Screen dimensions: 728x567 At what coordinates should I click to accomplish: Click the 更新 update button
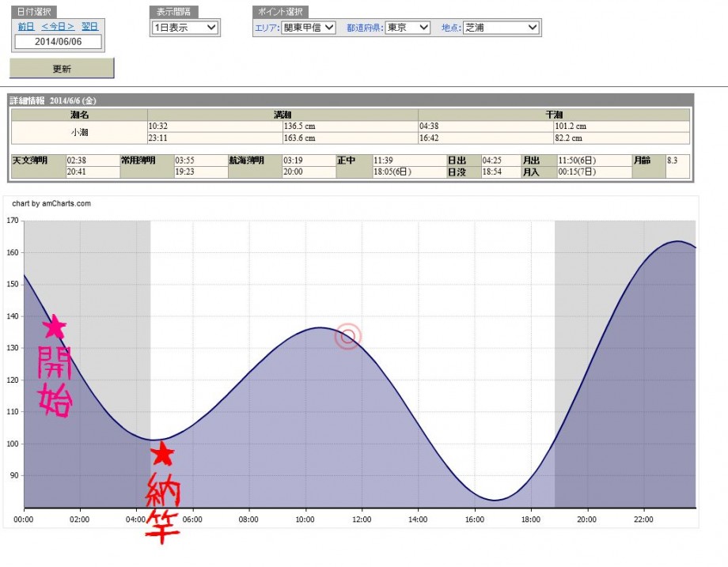pos(62,69)
